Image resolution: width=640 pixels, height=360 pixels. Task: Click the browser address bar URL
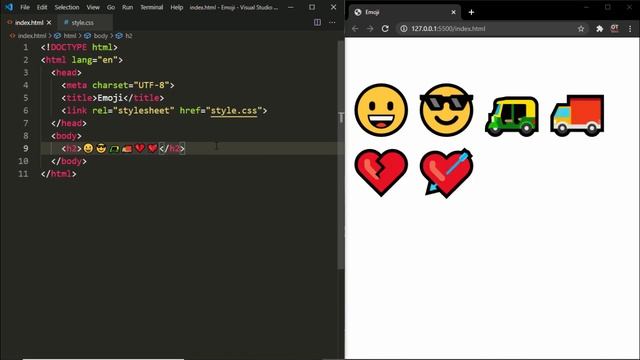[448, 29]
